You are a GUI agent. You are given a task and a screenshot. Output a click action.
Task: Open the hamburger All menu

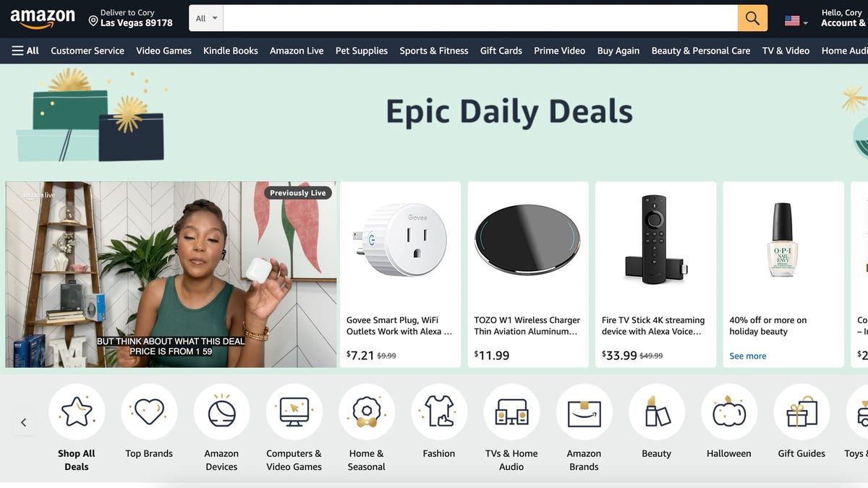(25, 51)
